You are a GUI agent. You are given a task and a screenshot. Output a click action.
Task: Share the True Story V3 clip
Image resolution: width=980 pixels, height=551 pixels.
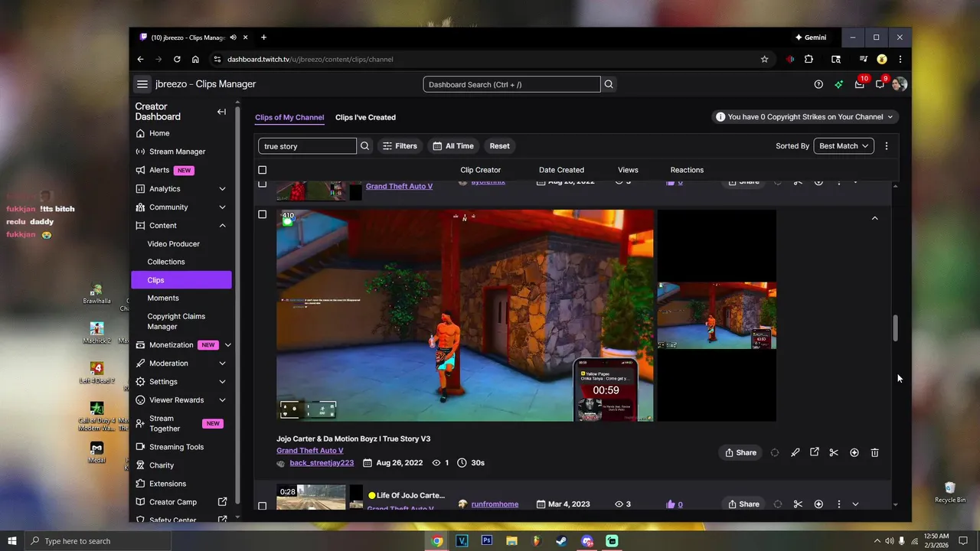click(x=740, y=452)
